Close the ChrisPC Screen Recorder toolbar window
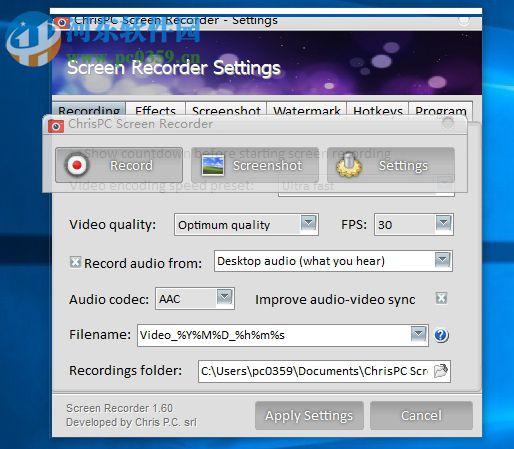This screenshot has width=514, height=449. point(448,123)
